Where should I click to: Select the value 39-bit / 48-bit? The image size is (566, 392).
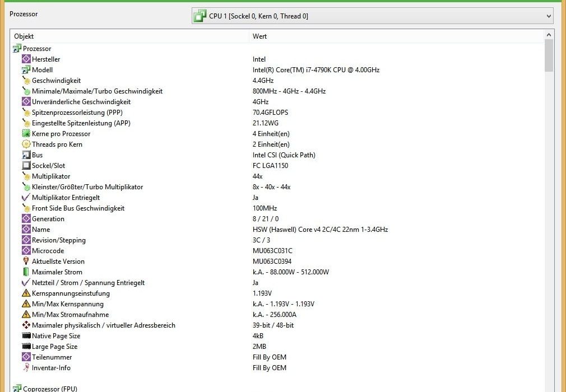tap(273, 325)
